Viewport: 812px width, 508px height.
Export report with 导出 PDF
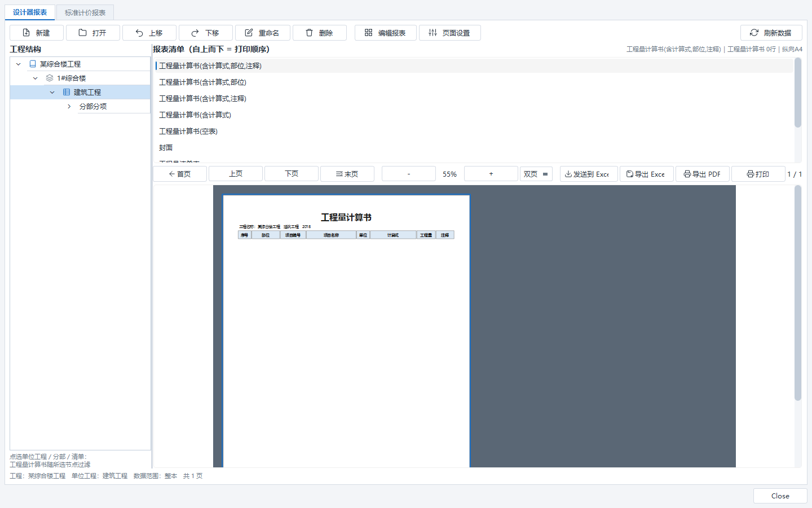(x=703, y=174)
